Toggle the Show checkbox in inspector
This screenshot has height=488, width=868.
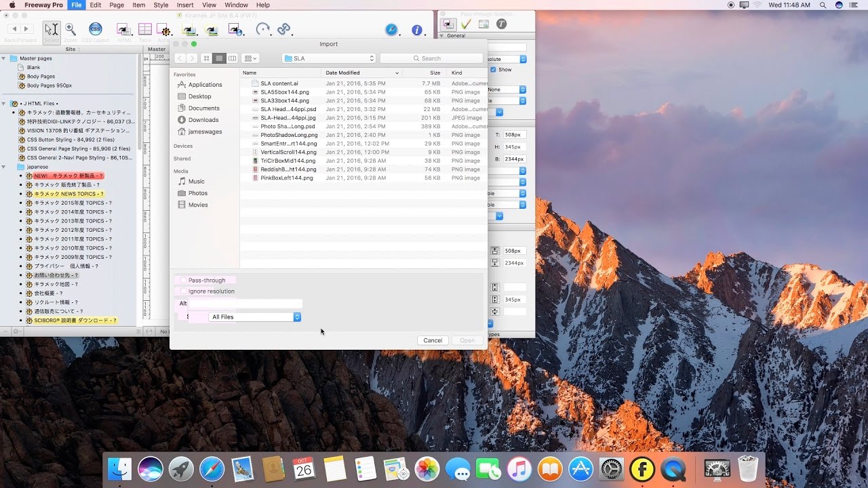coord(494,69)
